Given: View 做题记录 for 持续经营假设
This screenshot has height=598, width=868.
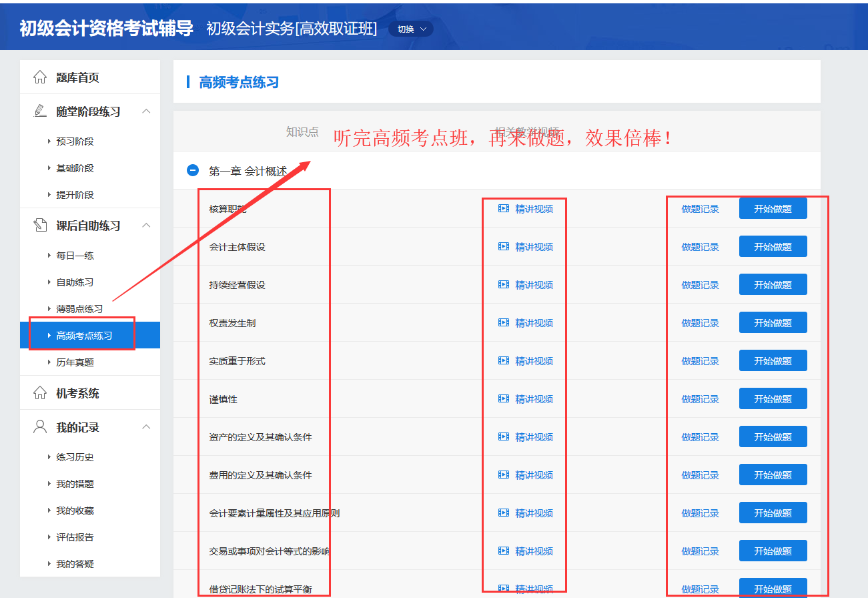Looking at the screenshot, I should [x=700, y=285].
